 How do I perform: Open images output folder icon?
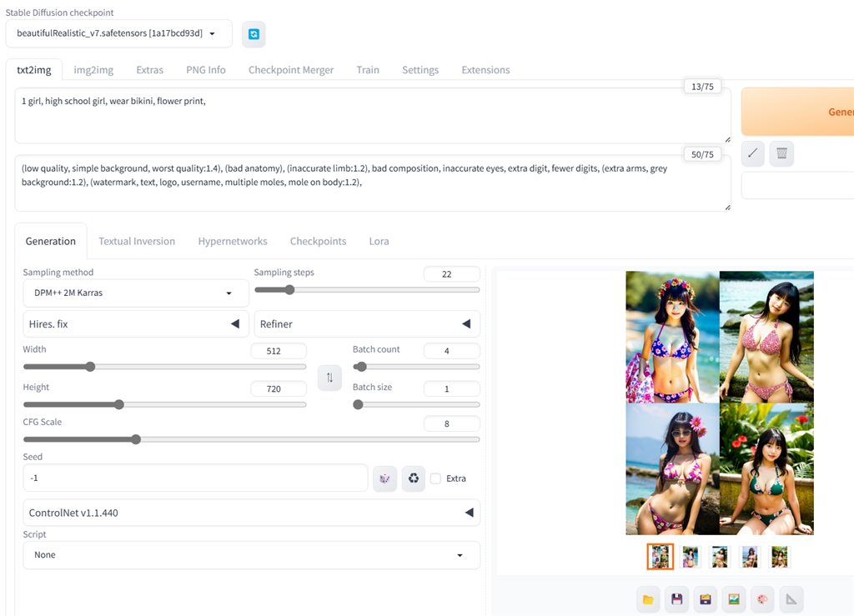(x=648, y=599)
